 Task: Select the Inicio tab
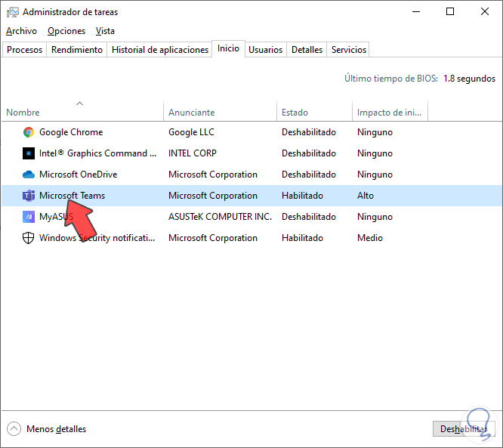pos(228,48)
